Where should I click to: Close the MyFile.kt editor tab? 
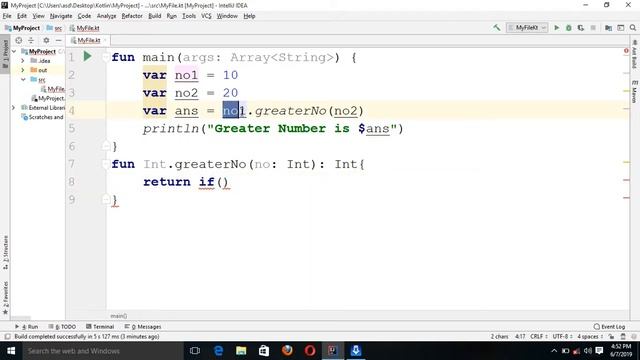point(105,40)
